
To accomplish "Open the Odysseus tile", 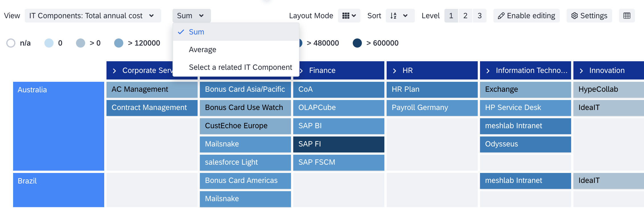I will tap(526, 144).
